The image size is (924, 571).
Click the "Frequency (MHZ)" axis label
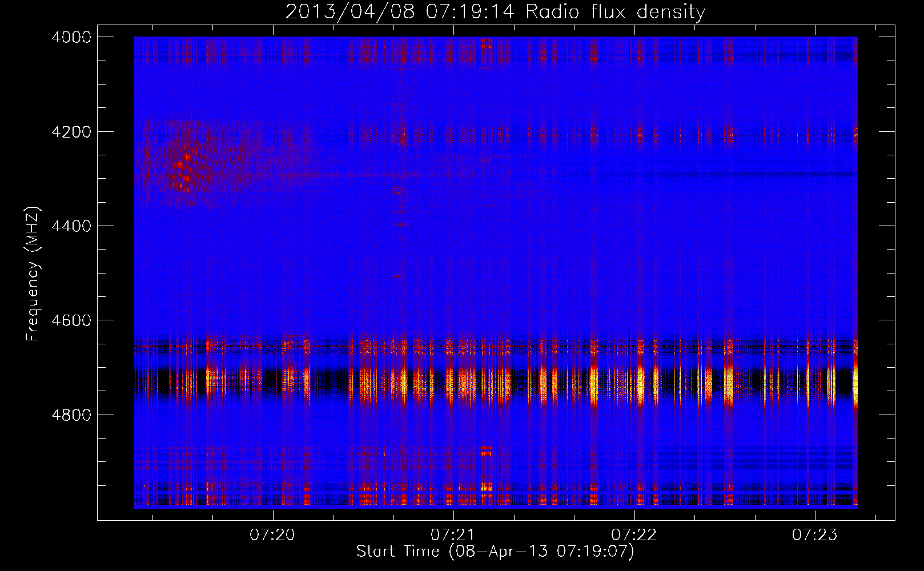pyautogui.click(x=33, y=274)
